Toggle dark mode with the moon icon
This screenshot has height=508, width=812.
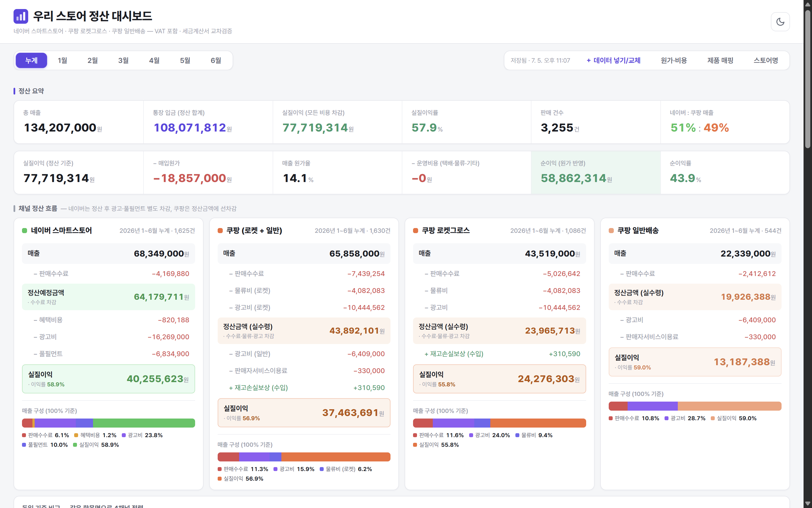click(780, 22)
